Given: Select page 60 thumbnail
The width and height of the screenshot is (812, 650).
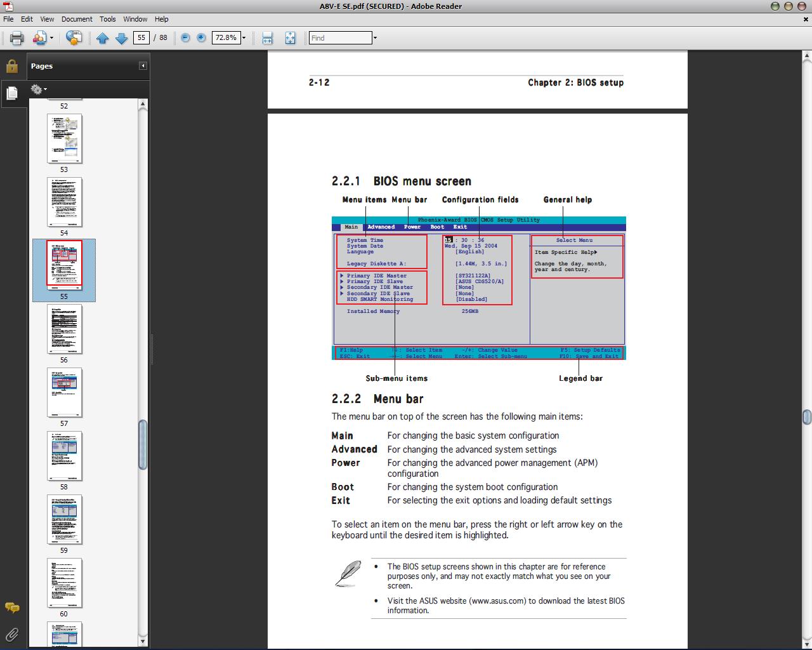Looking at the screenshot, I should pos(64,583).
